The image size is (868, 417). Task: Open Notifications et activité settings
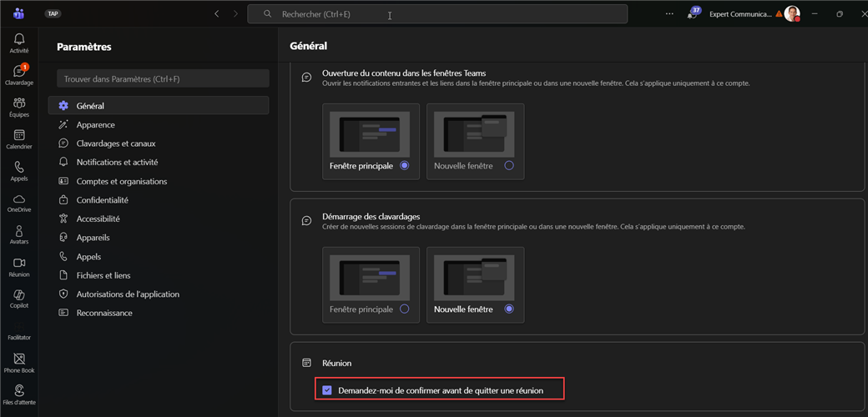pos(117,163)
